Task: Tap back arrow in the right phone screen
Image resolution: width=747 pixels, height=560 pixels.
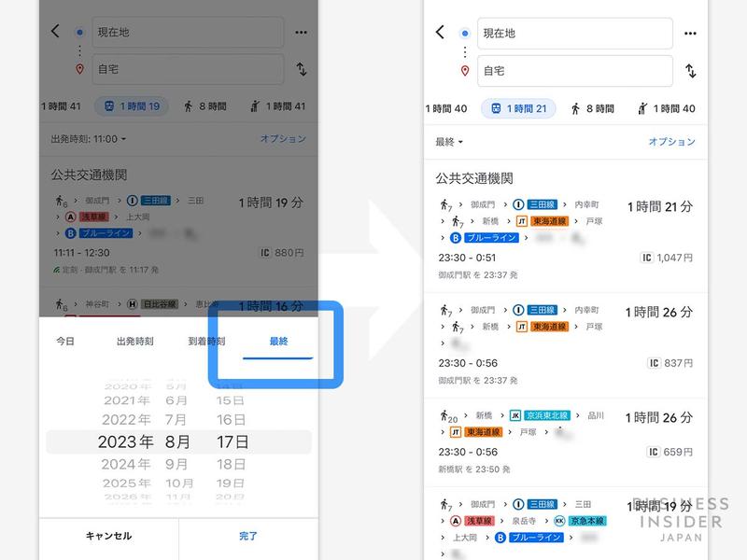Action: pos(440,33)
